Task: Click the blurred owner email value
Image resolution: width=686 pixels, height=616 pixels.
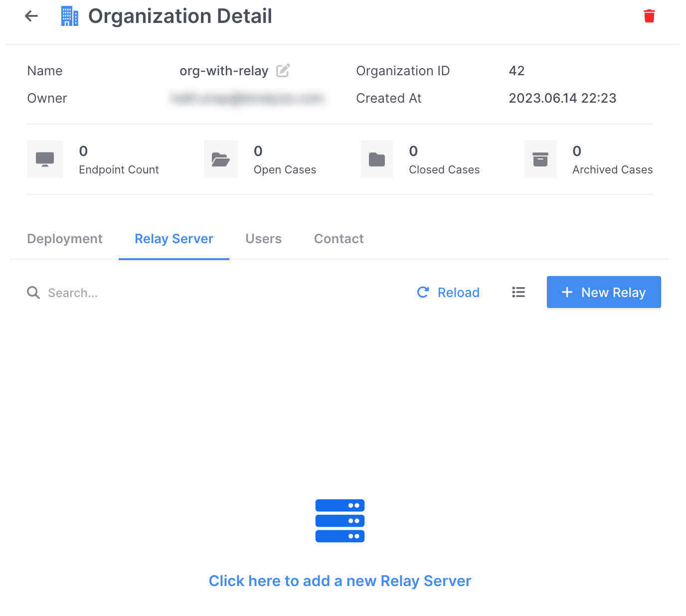Action: tap(247, 99)
